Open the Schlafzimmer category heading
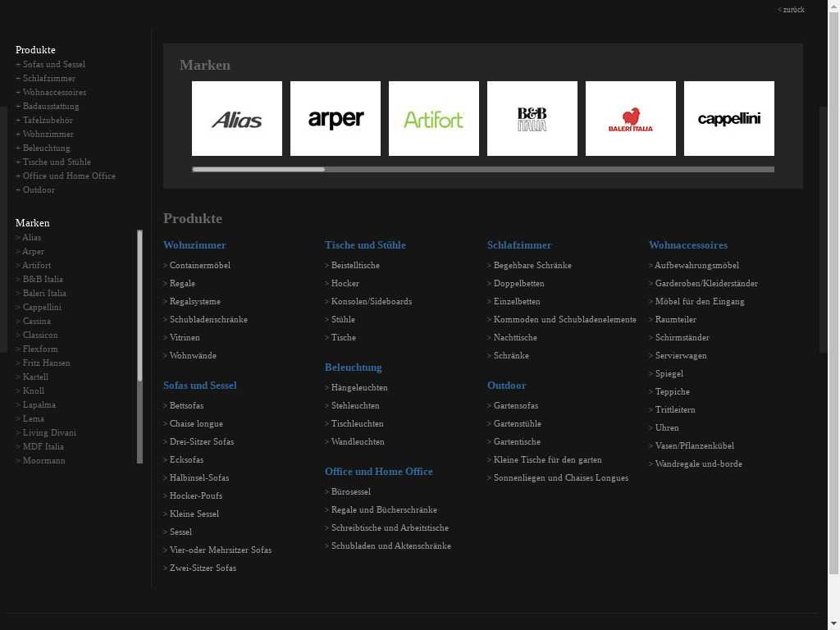 519,244
